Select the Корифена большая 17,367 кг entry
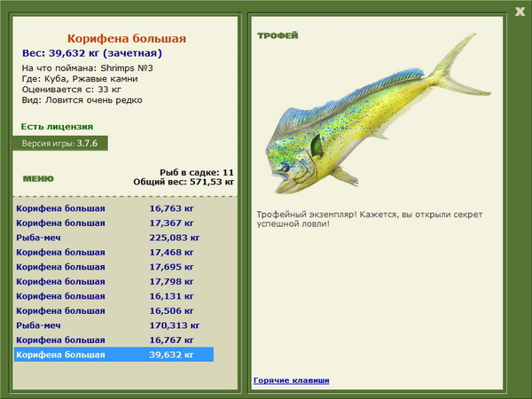The width and height of the screenshot is (532, 399). pyautogui.click(x=113, y=223)
